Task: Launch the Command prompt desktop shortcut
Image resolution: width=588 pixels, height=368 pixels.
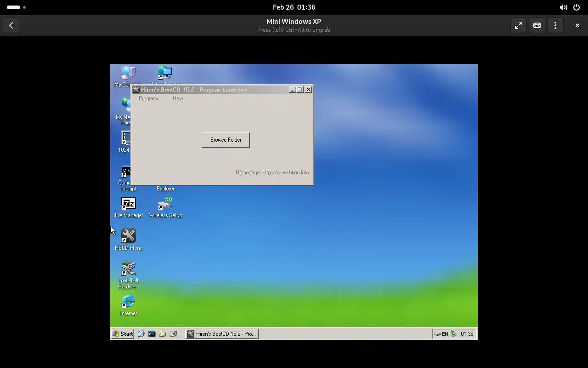Action: coord(126,178)
